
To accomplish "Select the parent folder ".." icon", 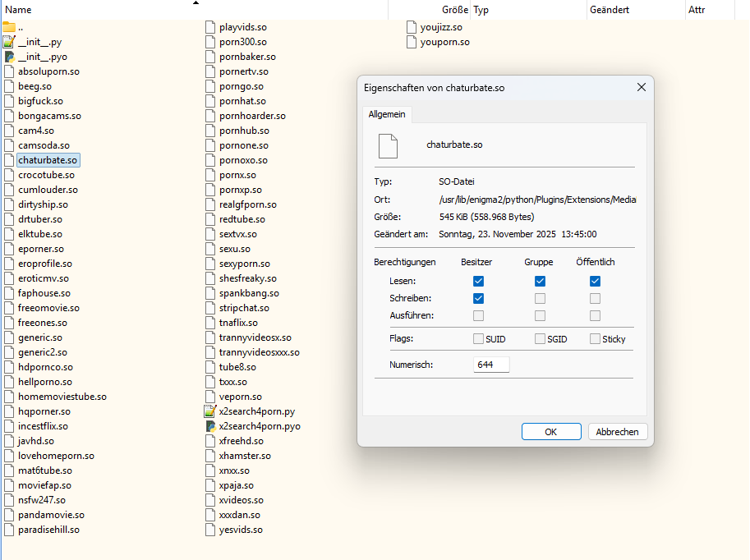I will click(x=9, y=27).
